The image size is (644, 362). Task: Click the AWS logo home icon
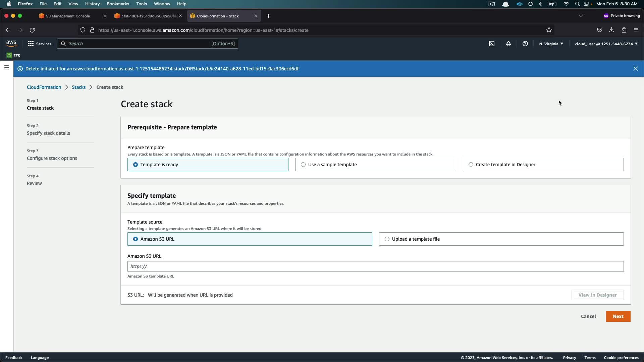[x=11, y=43]
